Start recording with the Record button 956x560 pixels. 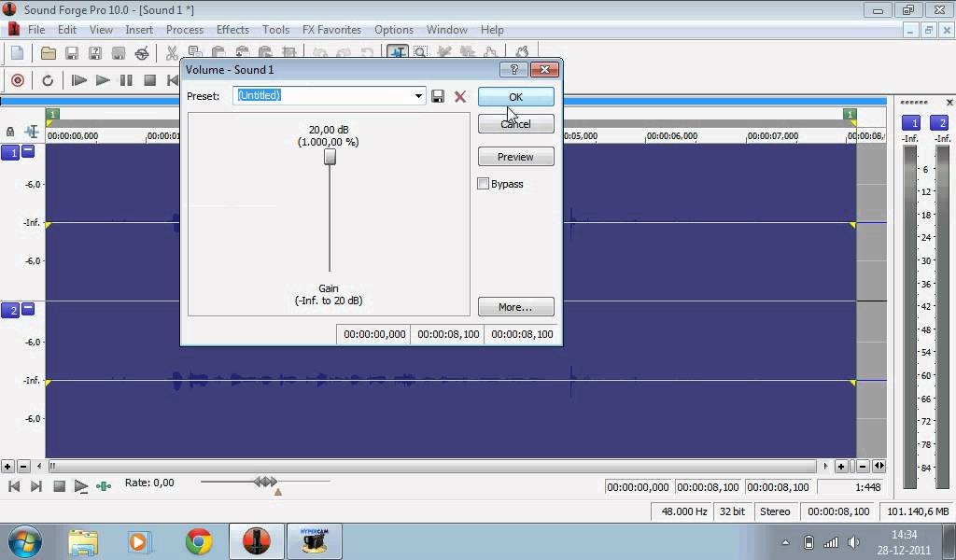pyautogui.click(x=18, y=80)
